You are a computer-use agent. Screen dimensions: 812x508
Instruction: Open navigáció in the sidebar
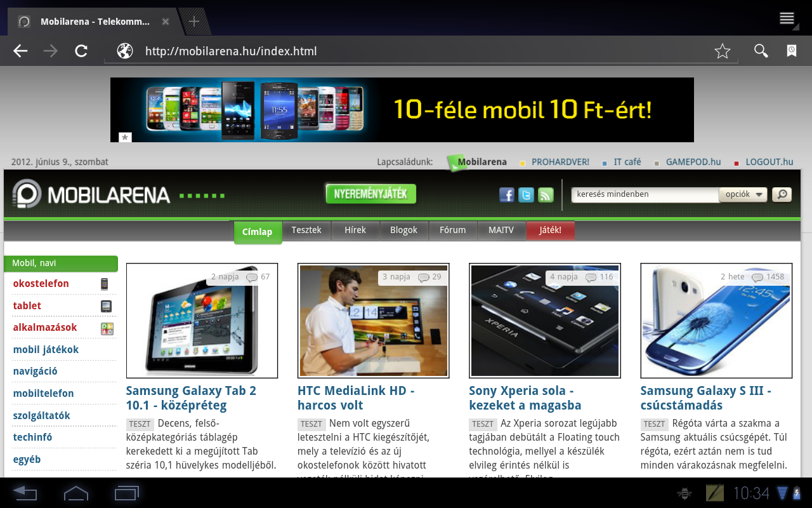tap(36, 371)
